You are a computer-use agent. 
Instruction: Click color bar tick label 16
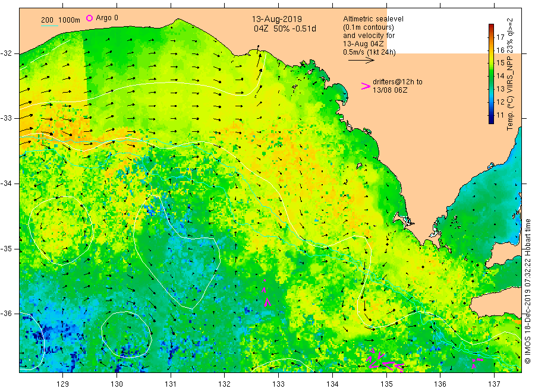[x=500, y=50]
